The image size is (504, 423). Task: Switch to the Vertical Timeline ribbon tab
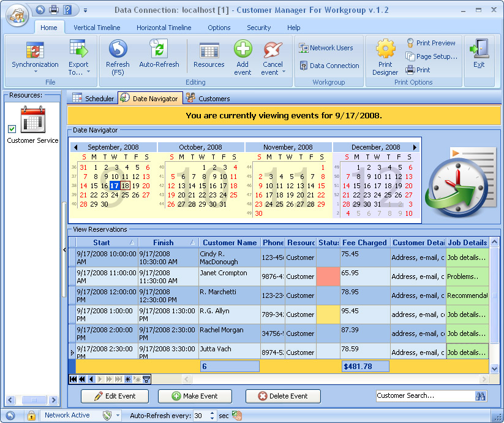click(97, 28)
